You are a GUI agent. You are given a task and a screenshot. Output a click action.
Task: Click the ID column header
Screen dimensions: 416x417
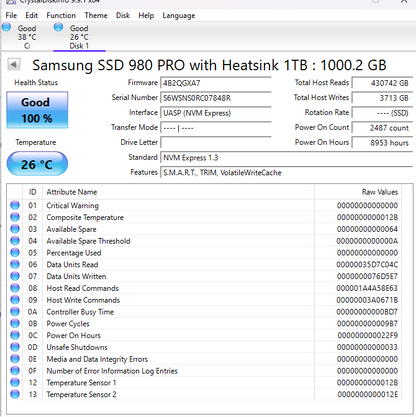point(33,192)
